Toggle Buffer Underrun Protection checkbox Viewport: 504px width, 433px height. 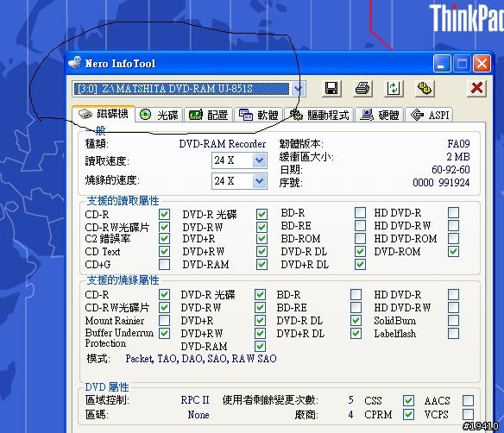(x=164, y=333)
